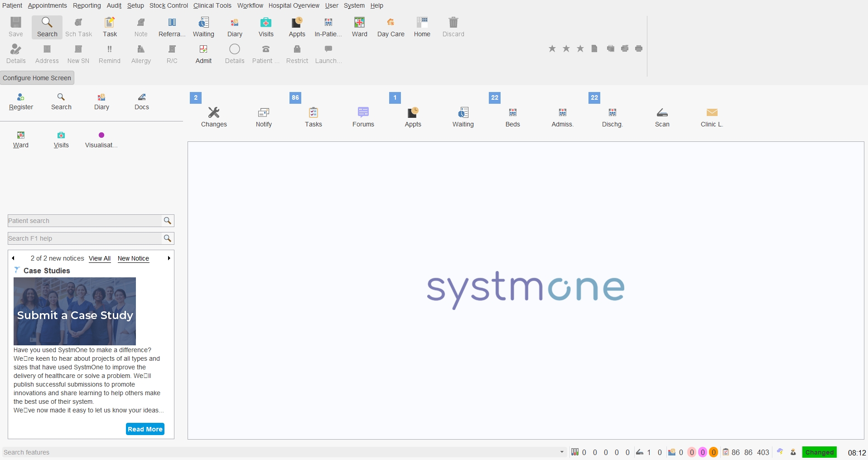Click the "403" count in the status bar
The width and height of the screenshot is (868, 460).
[x=763, y=452]
